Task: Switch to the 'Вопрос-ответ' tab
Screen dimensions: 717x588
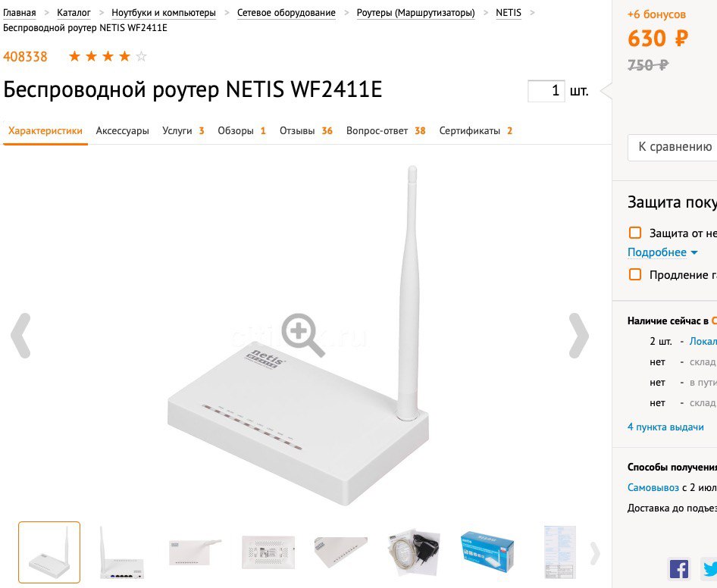Action: (386, 131)
